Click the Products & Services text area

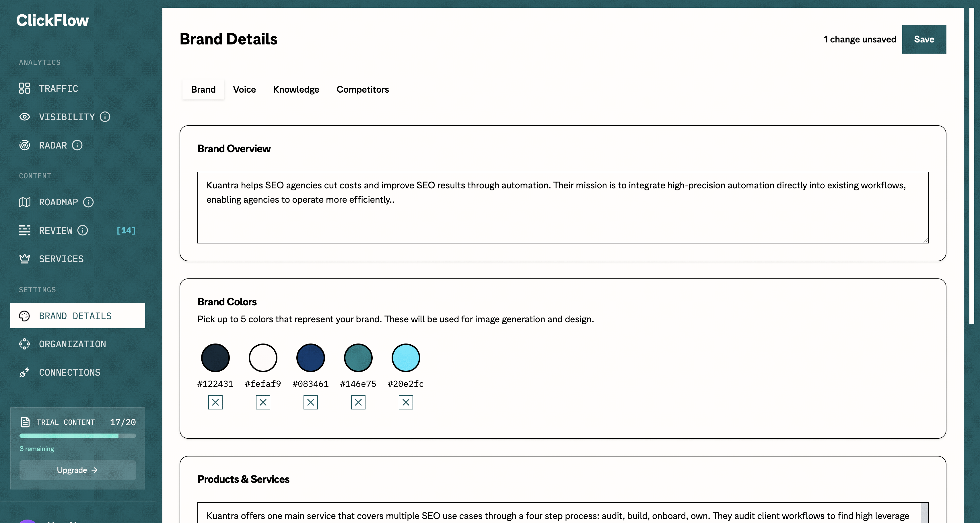(x=563, y=513)
